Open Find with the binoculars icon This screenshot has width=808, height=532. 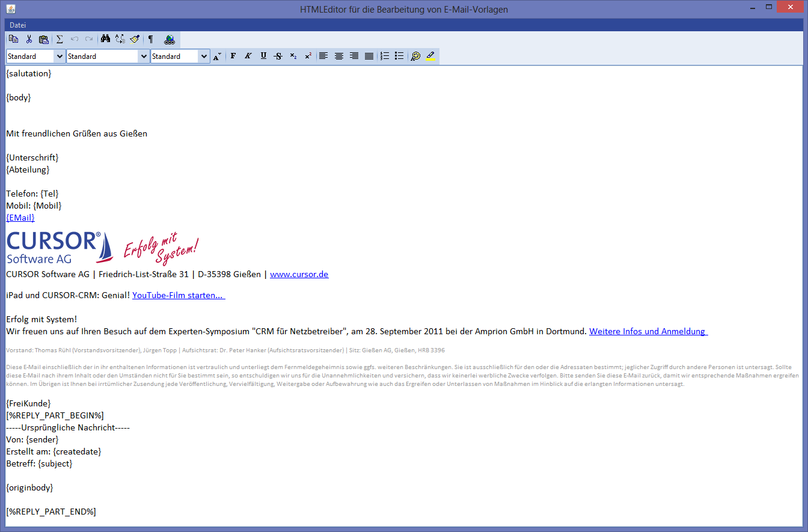click(105, 40)
